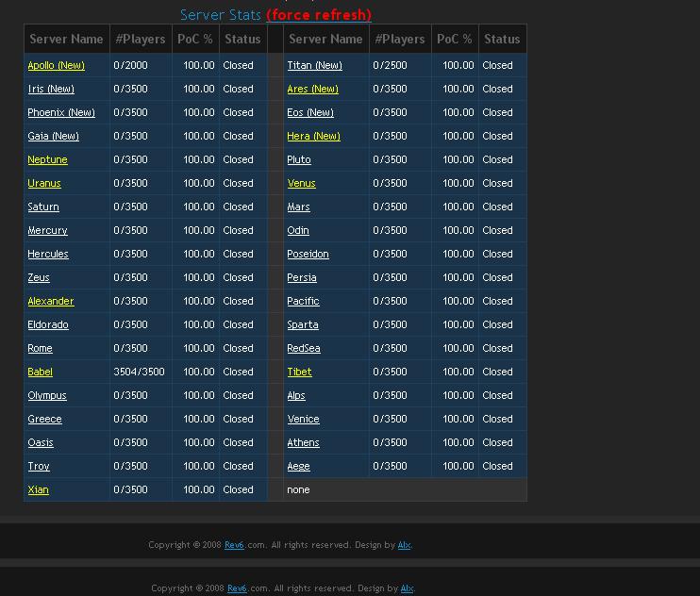
Task: Open the Poseidon server link
Action: [308, 254]
